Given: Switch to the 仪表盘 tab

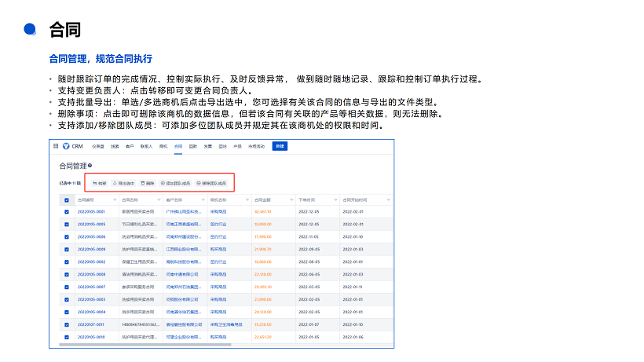Looking at the screenshot, I should pyautogui.click(x=98, y=146).
